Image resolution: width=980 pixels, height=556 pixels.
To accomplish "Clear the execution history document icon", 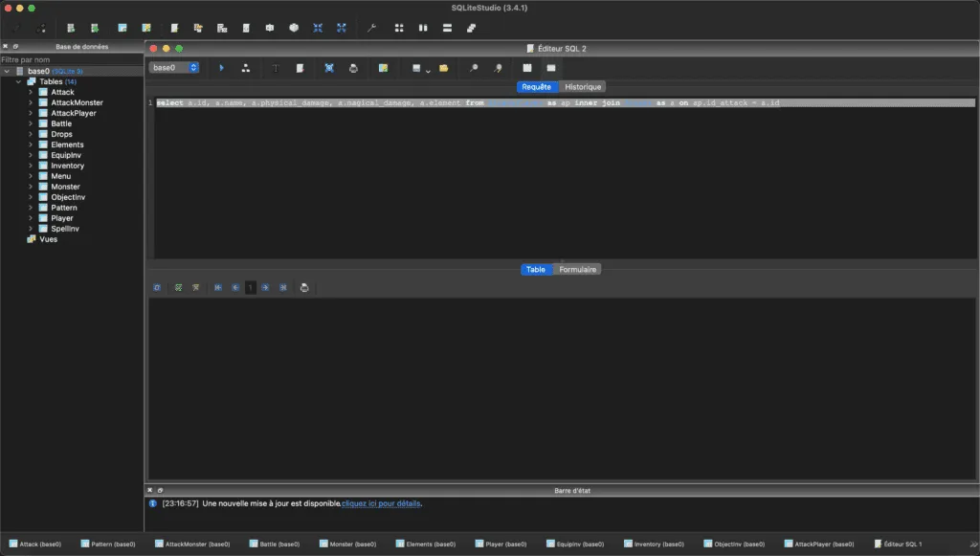I will [x=300, y=68].
